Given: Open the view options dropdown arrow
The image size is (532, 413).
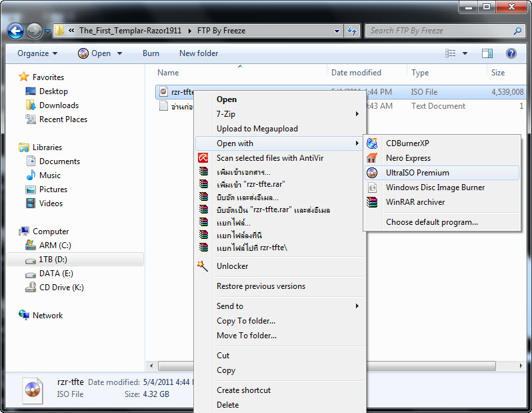Looking at the screenshot, I should [465, 53].
